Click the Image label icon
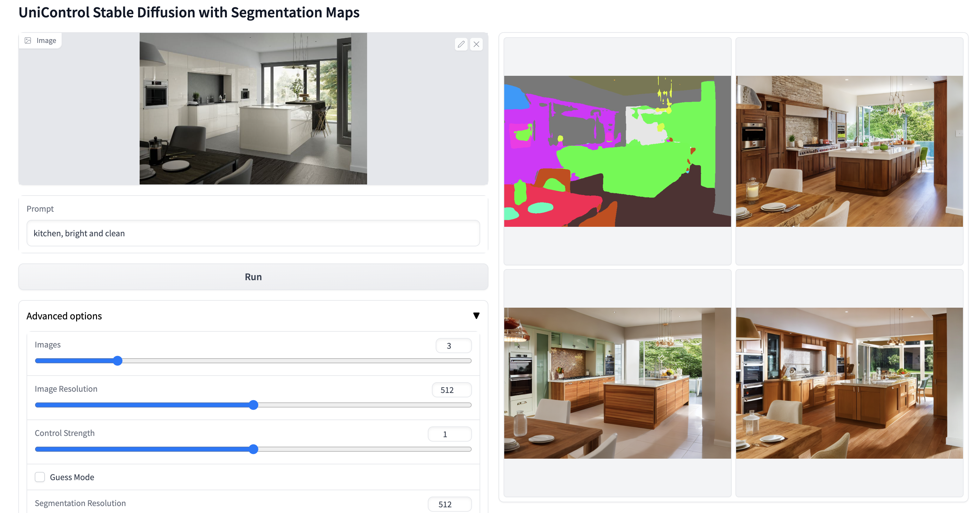This screenshot has width=980, height=513. (28, 40)
